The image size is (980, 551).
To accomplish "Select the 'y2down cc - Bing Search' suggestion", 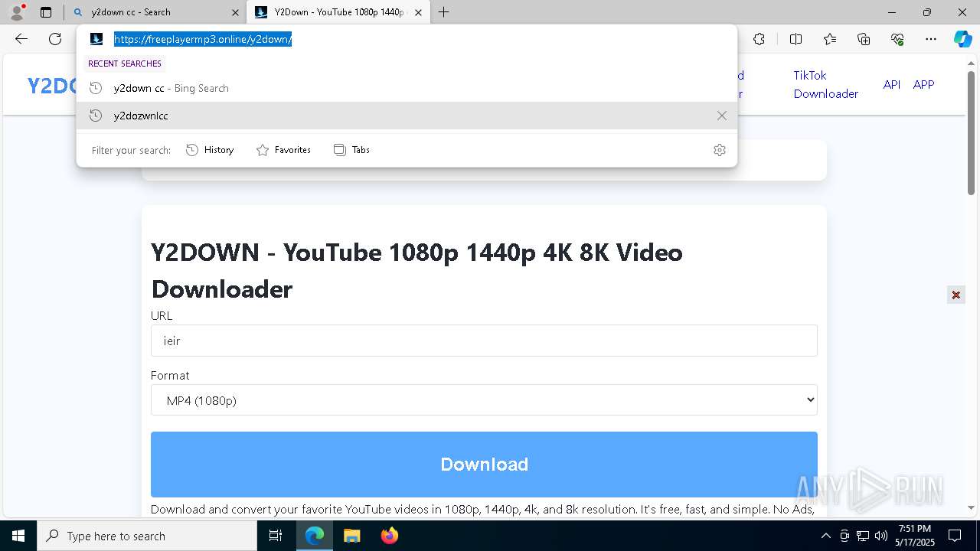I will click(407, 88).
